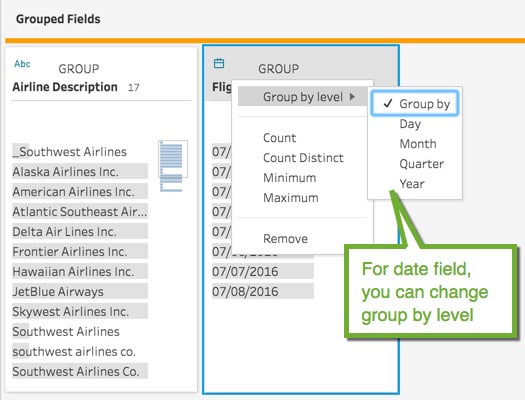Select Count Distinct aggregation
This screenshot has height=400, width=525.
pos(303,158)
